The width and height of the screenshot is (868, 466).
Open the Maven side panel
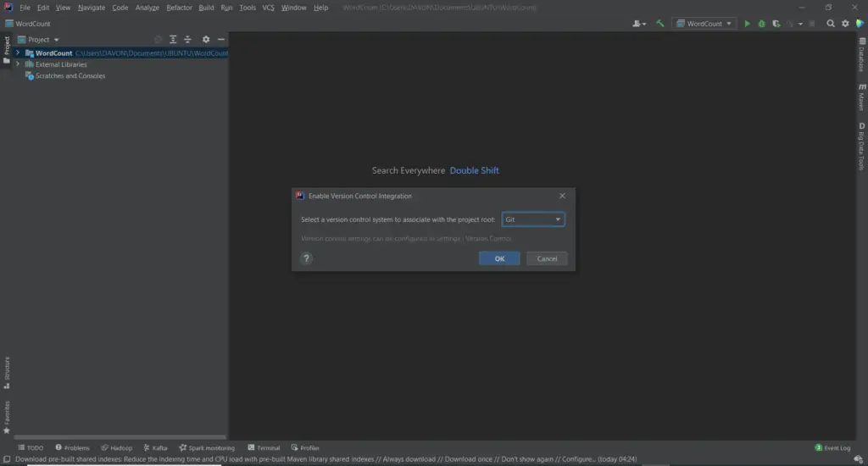(x=861, y=97)
